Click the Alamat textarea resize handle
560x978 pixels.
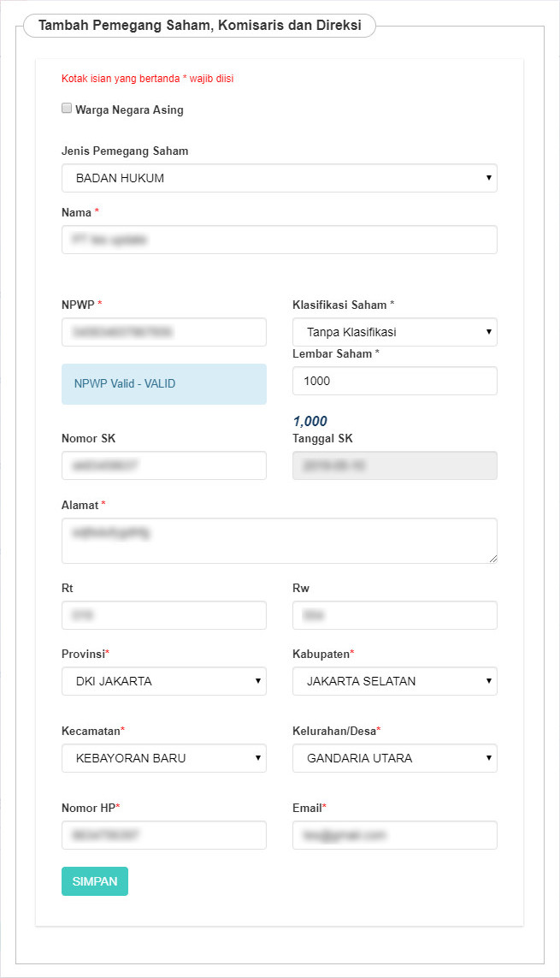[x=492, y=559]
